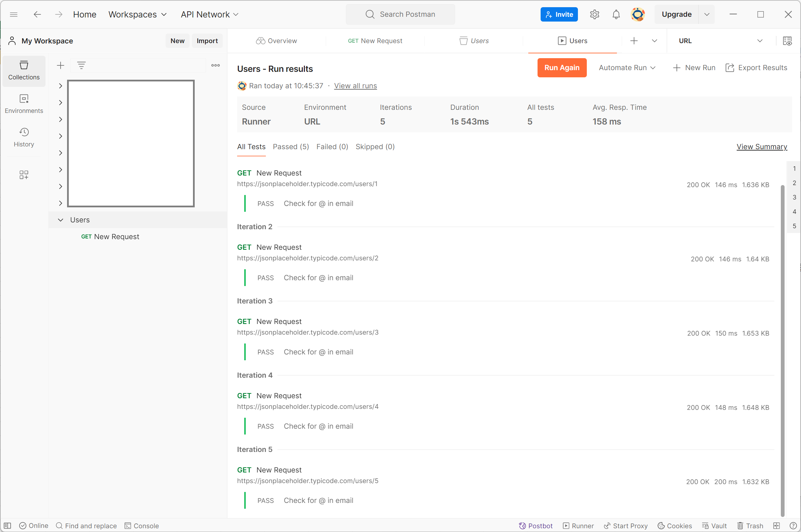This screenshot has height=532, width=801.
Task: Click in the Search Postman field
Action: pyautogui.click(x=400, y=14)
